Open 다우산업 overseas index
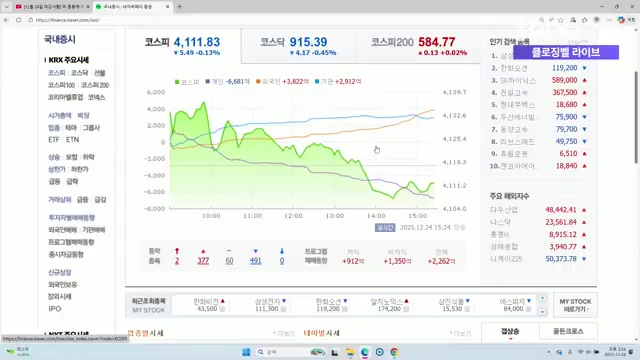640x360 pixels. point(504,210)
